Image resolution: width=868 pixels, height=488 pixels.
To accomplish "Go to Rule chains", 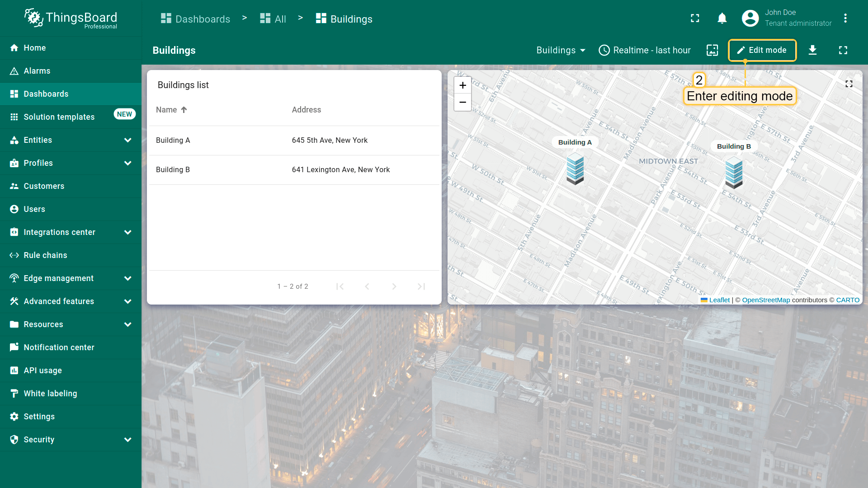I will pyautogui.click(x=45, y=255).
